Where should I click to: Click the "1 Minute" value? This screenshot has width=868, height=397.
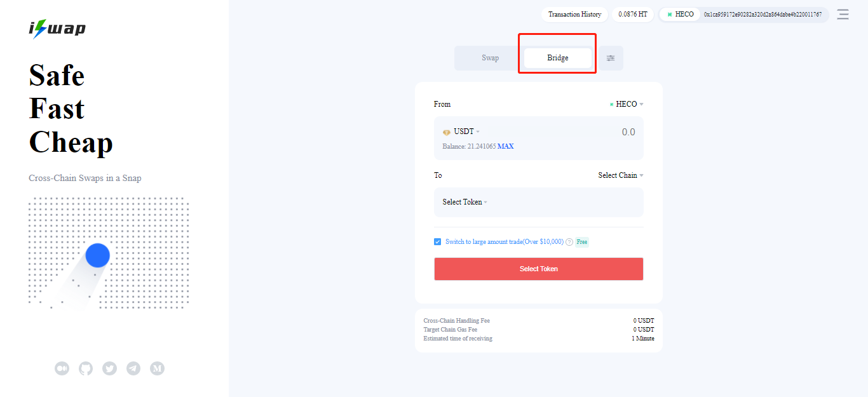643,339
